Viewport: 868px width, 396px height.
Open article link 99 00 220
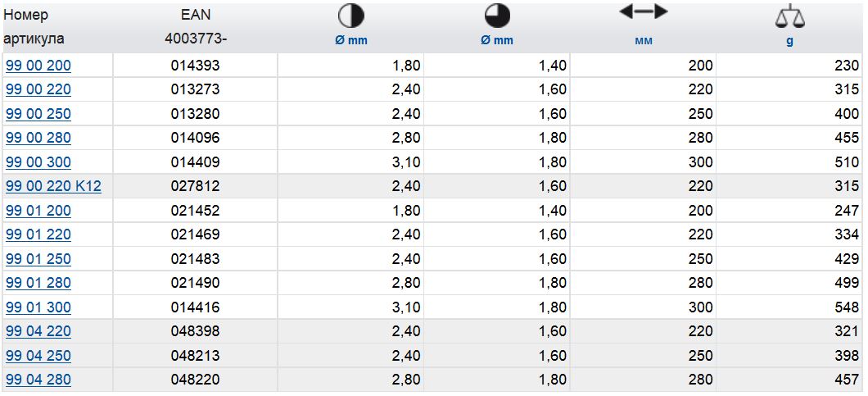[38, 89]
